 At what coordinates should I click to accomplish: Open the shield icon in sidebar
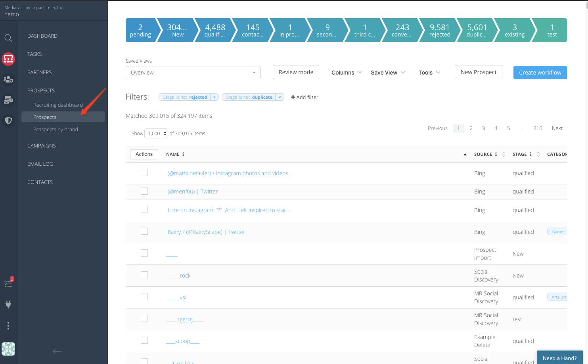(8, 121)
